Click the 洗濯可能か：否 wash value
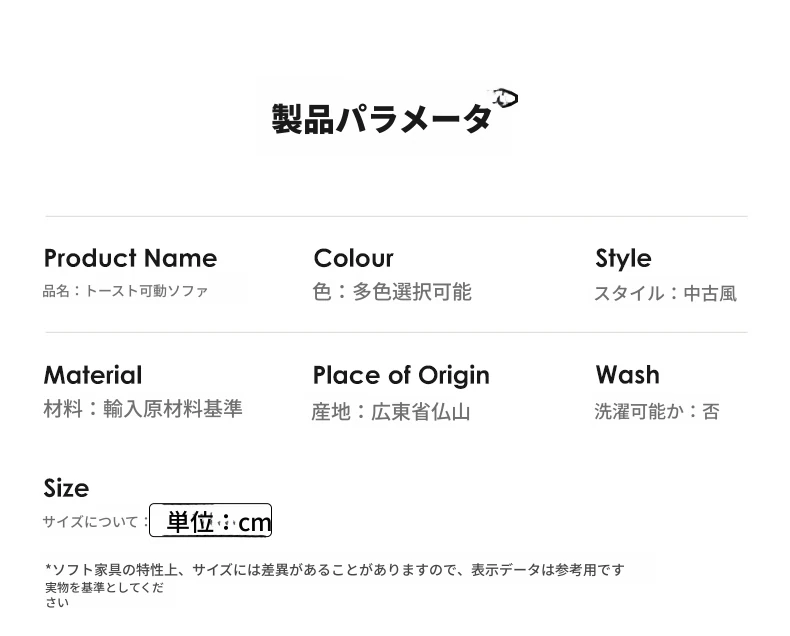 coord(656,411)
